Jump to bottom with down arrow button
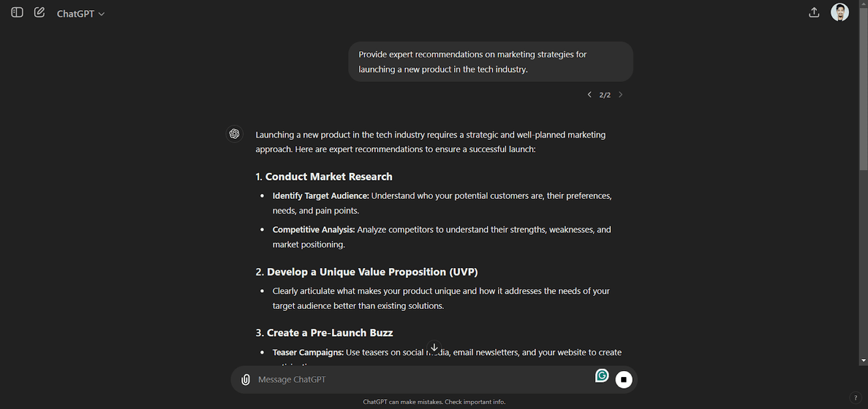This screenshot has height=409, width=868. [434, 348]
